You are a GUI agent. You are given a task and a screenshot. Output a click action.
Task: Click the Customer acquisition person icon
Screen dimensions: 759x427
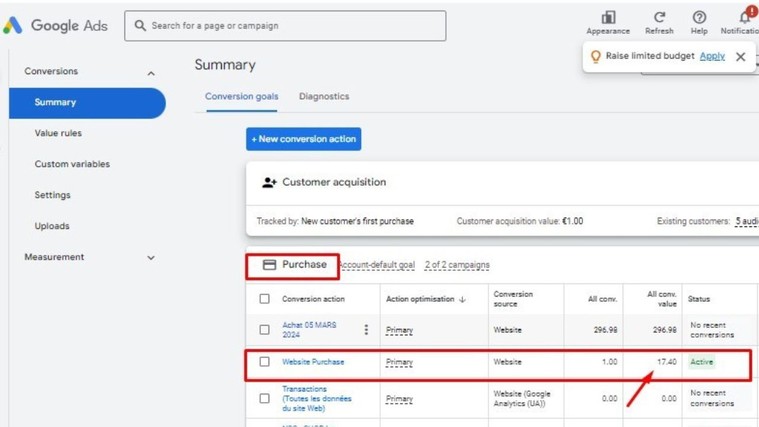[x=269, y=183]
